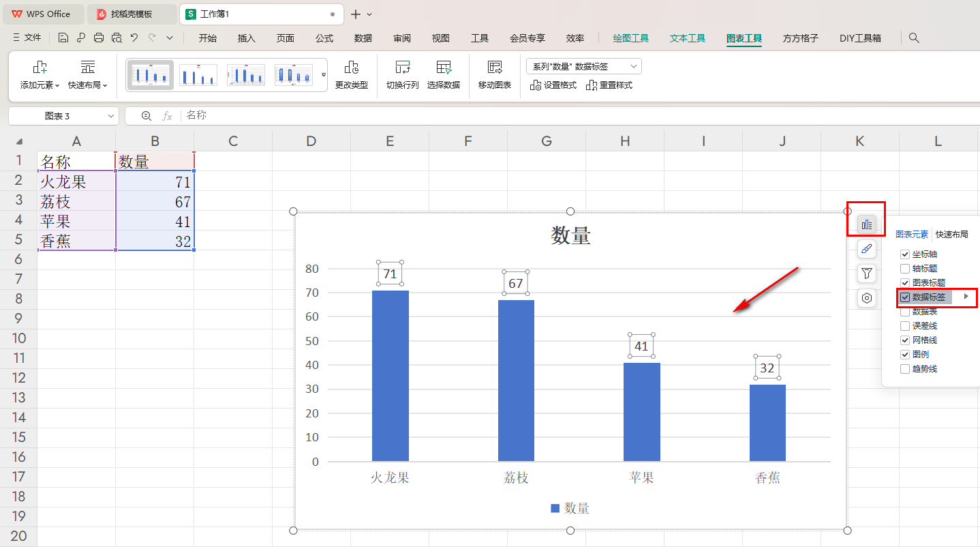Check the 数据表 checkbox
This screenshot has height=547, width=980.
(905, 312)
